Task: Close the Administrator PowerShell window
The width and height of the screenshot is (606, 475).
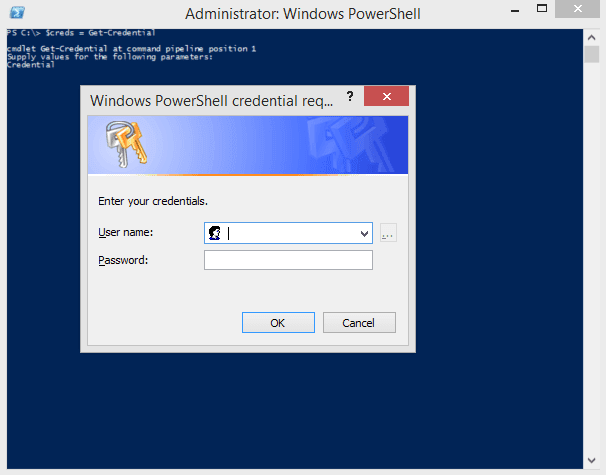Action: tap(577, 9)
